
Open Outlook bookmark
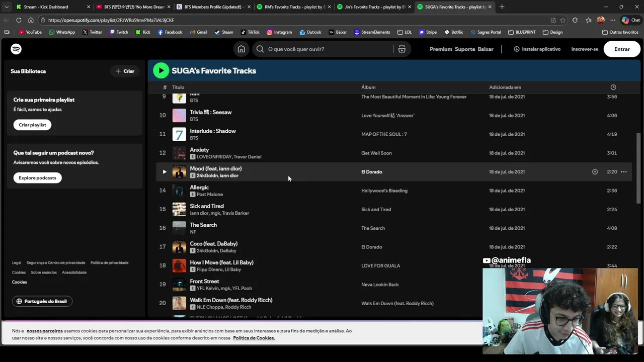click(x=310, y=32)
